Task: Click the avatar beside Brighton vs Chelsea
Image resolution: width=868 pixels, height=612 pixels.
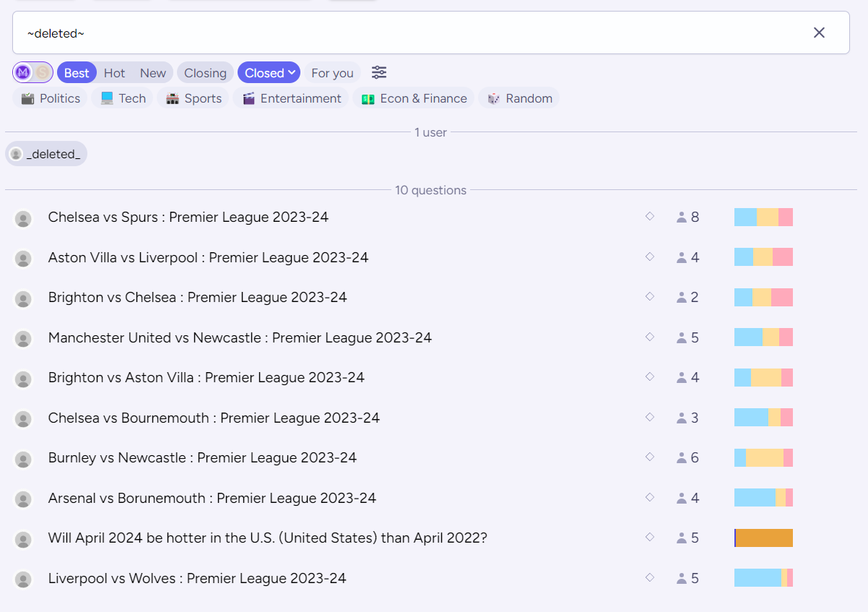Action: point(23,299)
